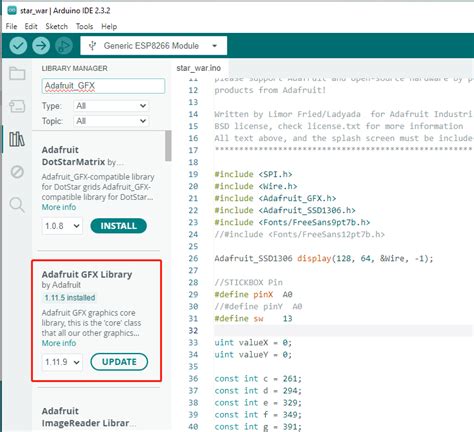The height and width of the screenshot is (432, 474).
Task: Select the star_war.ino editor tab
Action: (x=199, y=68)
